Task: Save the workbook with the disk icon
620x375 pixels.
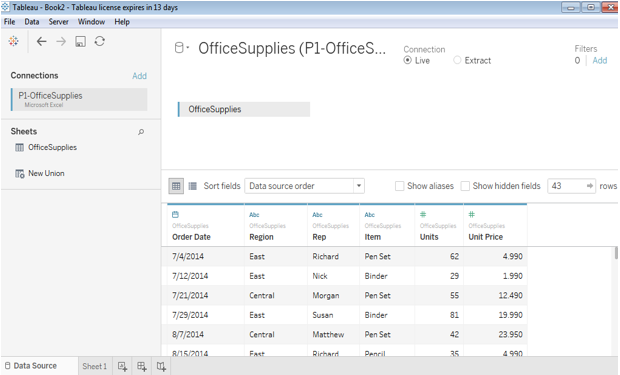Action: (80, 41)
